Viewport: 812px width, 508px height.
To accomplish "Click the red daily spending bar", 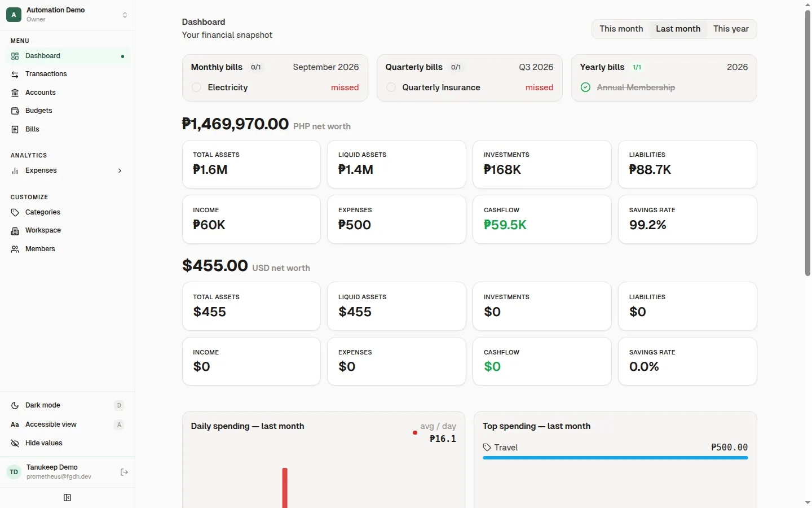I will pos(285,488).
